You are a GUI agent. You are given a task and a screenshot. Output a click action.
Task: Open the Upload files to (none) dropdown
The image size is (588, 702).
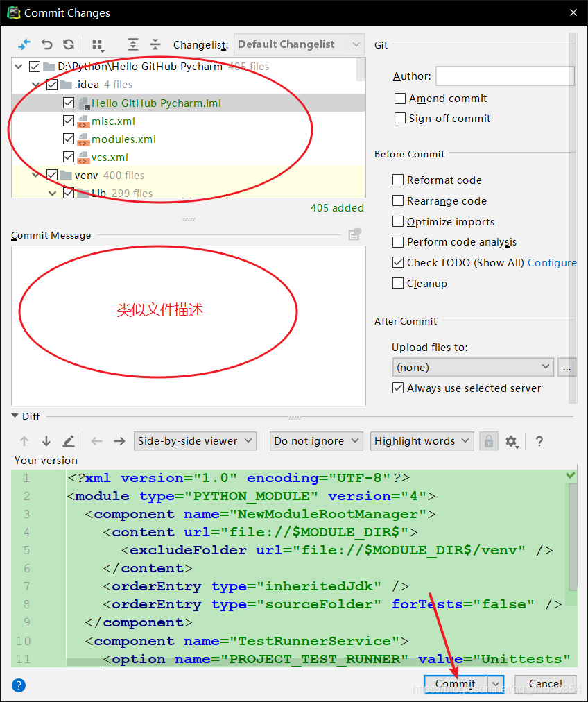click(x=473, y=367)
